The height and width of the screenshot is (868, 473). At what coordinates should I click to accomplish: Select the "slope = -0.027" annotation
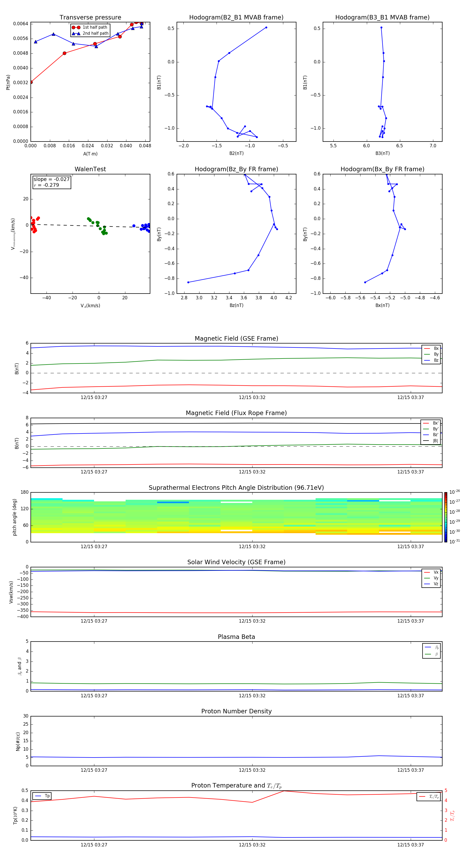coord(52,179)
